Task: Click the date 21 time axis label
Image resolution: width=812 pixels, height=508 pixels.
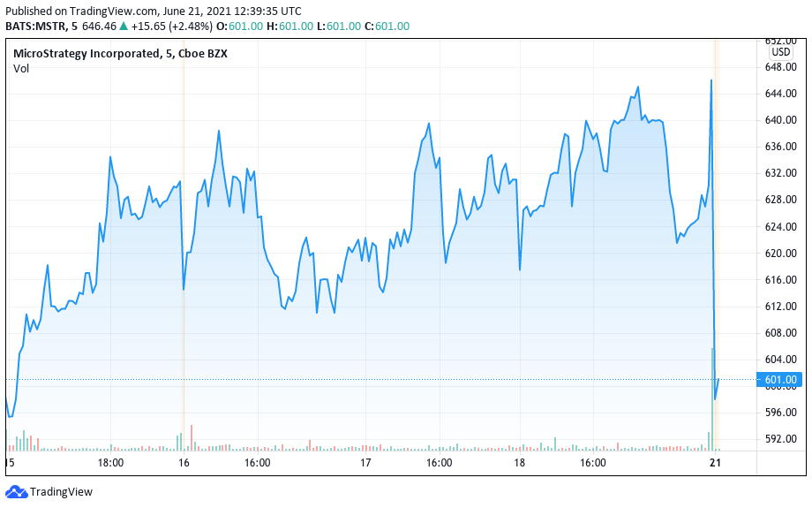Action: pyautogui.click(x=715, y=463)
